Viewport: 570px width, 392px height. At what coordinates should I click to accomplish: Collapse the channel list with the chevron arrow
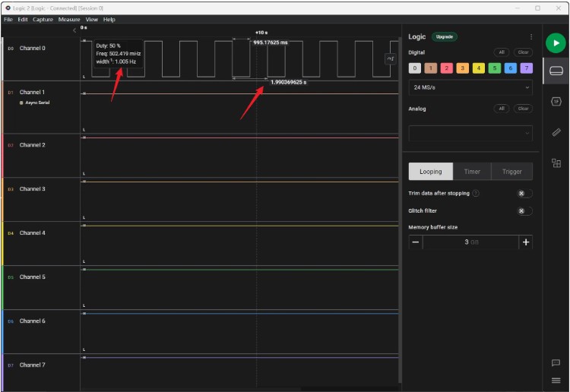click(x=74, y=30)
